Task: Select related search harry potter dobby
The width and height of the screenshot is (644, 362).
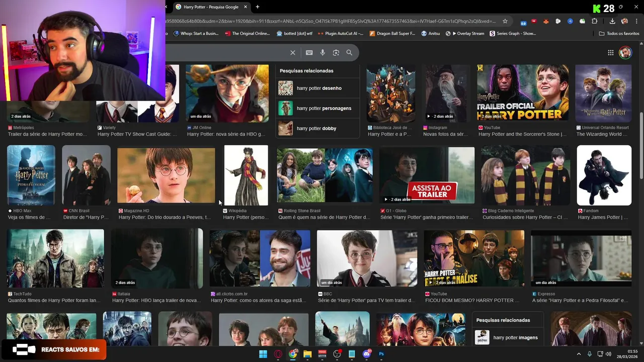Action: (318, 128)
